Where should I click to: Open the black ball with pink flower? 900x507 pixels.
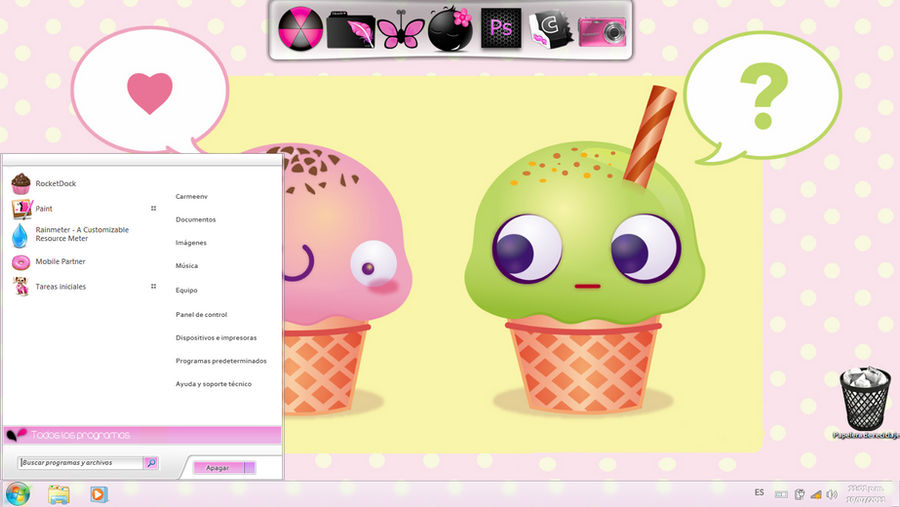451,29
